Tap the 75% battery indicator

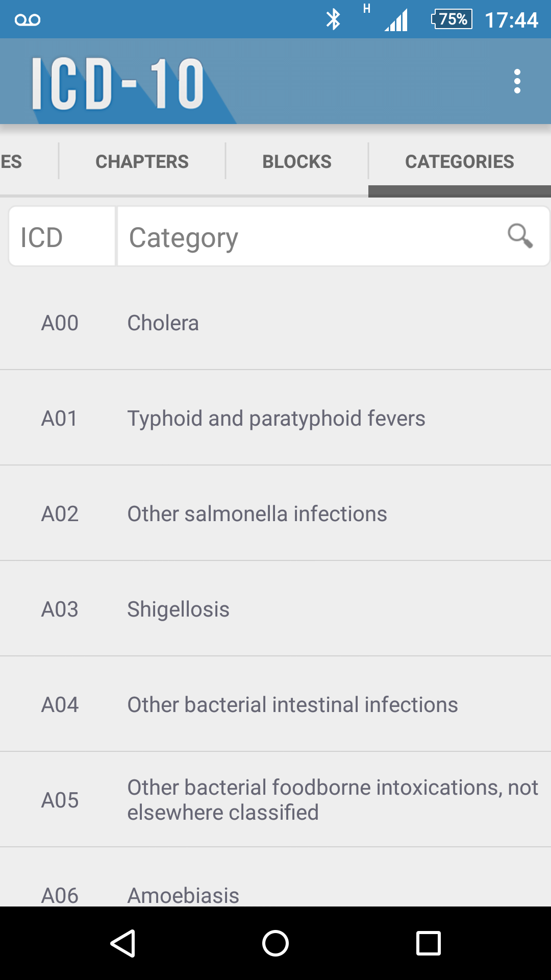452,20
